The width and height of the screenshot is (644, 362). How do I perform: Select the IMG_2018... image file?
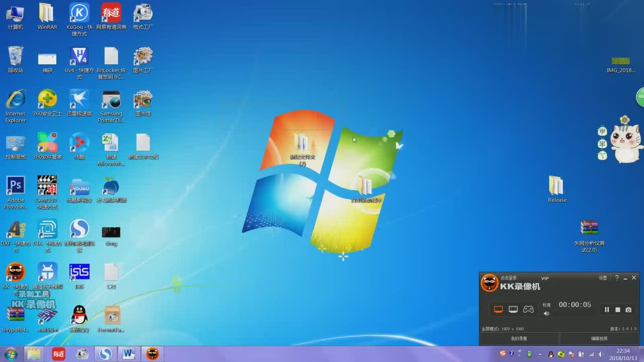click(x=620, y=65)
